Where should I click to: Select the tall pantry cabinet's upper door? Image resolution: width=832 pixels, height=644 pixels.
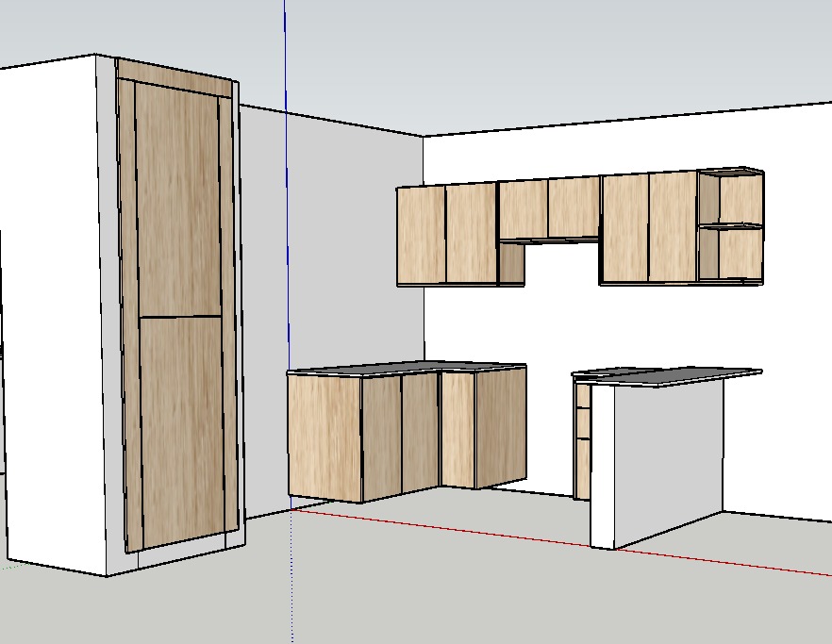pos(177,198)
